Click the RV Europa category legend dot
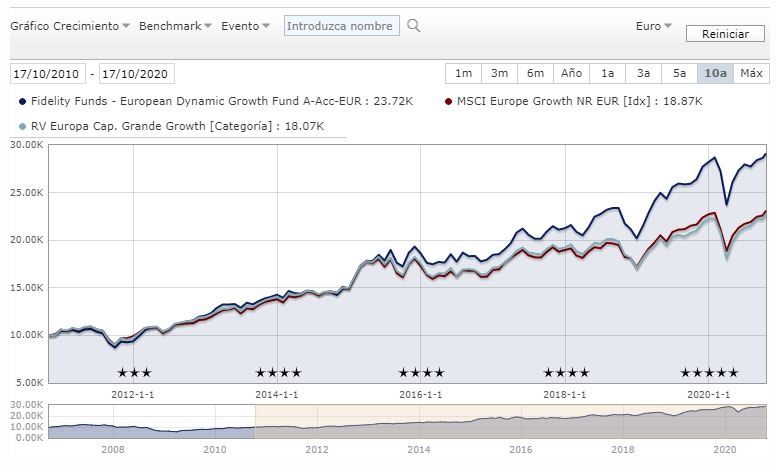This screenshot has width=776, height=466. tap(23, 126)
